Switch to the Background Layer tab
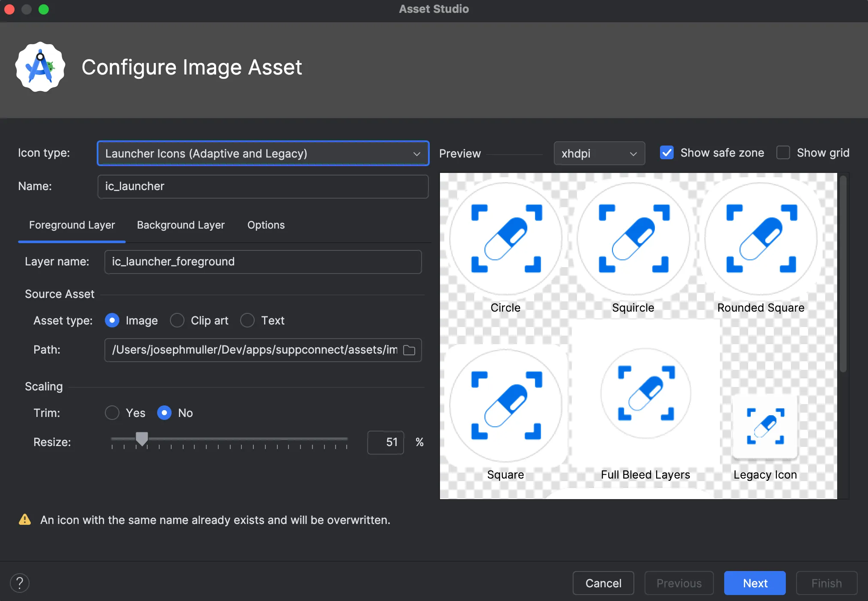Image resolution: width=868 pixels, height=601 pixels. (x=181, y=225)
